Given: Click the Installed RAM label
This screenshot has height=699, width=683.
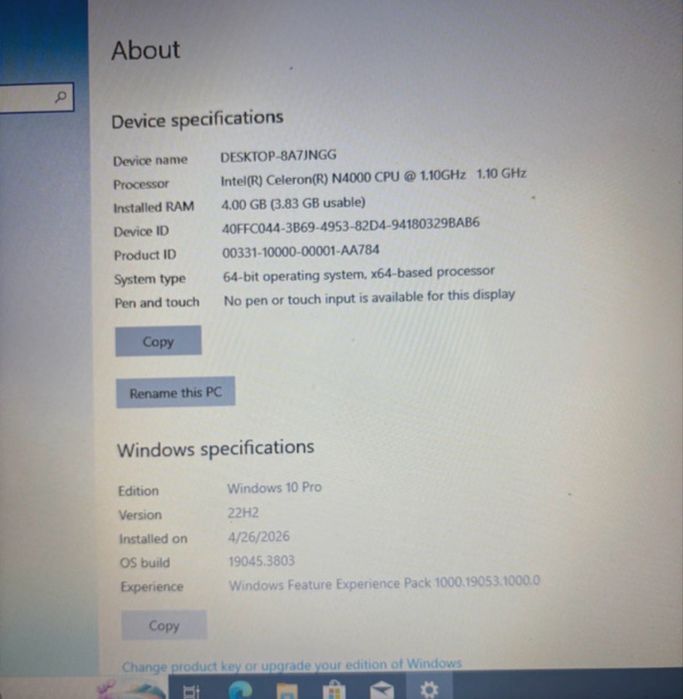Looking at the screenshot, I should (153, 207).
